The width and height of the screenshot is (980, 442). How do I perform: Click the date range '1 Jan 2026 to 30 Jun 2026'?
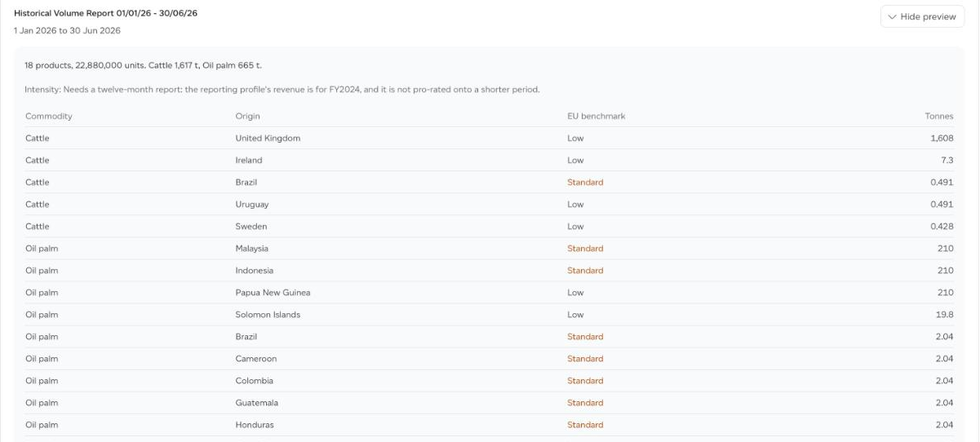pos(67,31)
